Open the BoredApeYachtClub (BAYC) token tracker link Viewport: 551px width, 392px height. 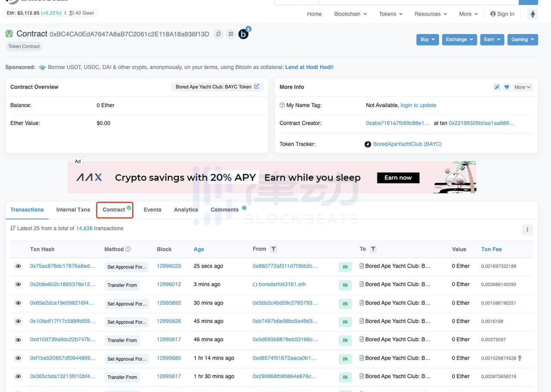coord(407,144)
